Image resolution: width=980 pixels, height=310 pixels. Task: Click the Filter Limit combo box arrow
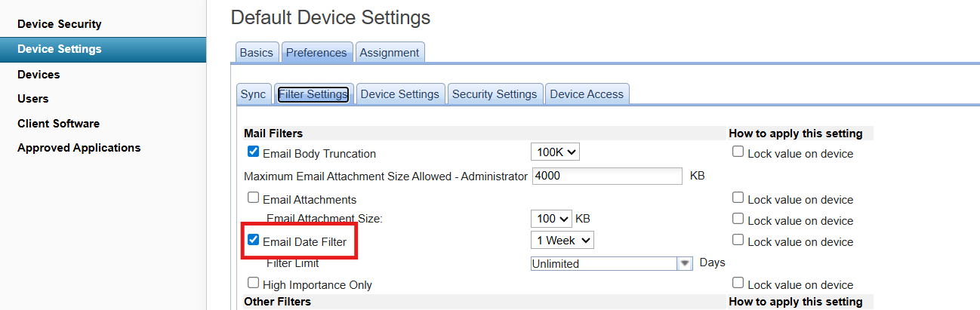coord(685,263)
